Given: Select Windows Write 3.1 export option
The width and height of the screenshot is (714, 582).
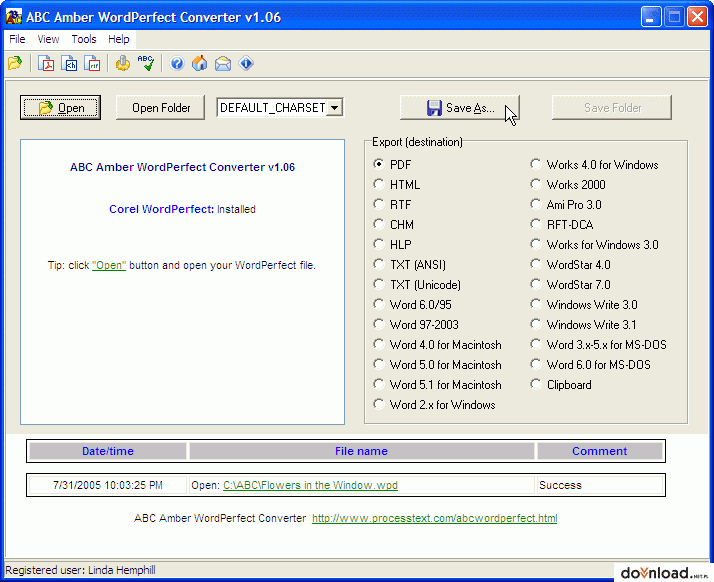Looking at the screenshot, I should click(x=583, y=325).
